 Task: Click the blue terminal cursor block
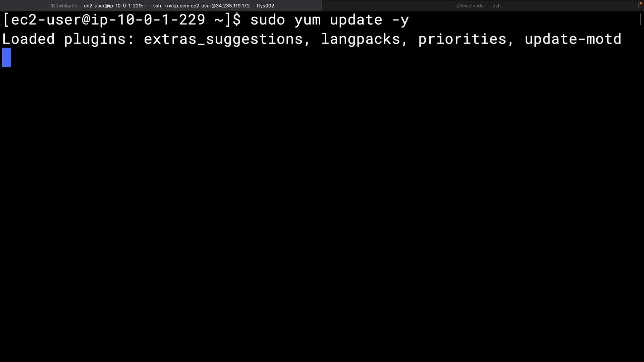coord(6,57)
